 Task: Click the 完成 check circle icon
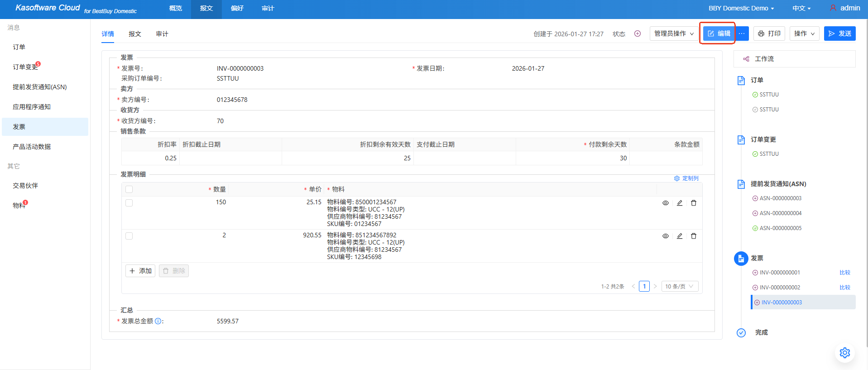pos(741,333)
